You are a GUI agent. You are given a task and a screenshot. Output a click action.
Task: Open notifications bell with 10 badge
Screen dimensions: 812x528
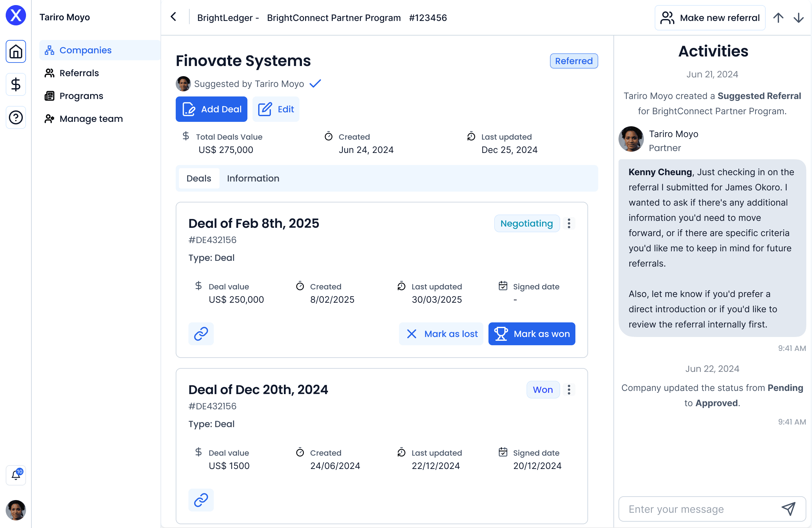click(16, 475)
